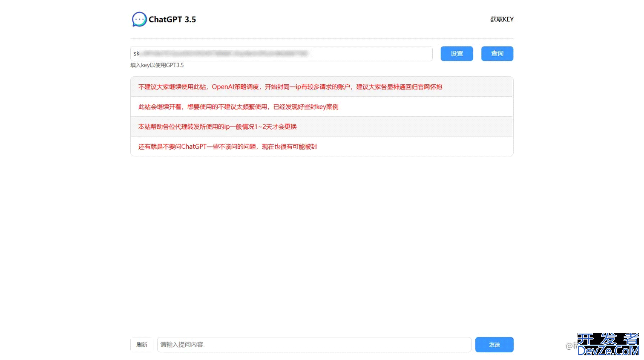The width and height of the screenshot is (644, 360).
Task: Click the blue 发送 send button
Action: click(494, 345)
